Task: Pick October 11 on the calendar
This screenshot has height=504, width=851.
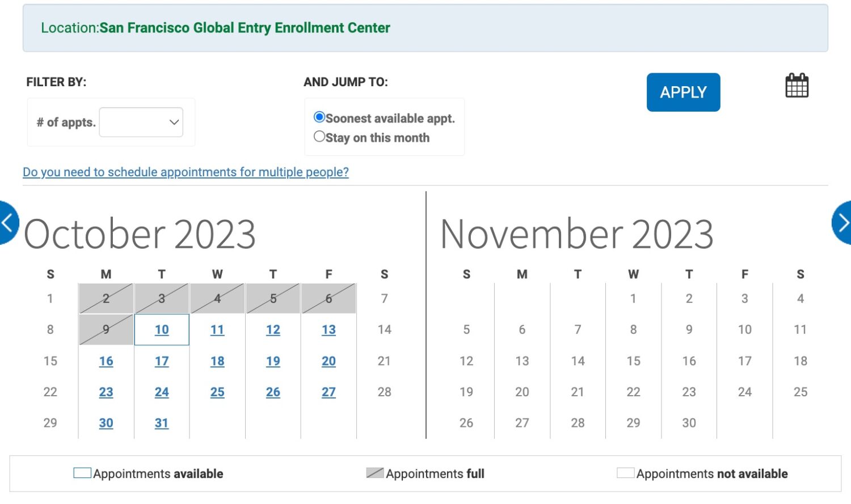Action: [x=217, y=329]
